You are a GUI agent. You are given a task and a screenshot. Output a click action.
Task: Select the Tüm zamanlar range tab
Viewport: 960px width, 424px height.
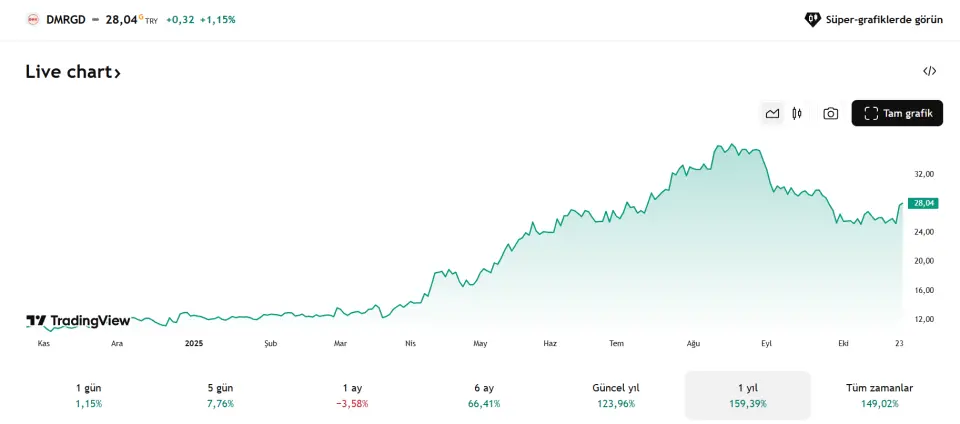pyautogui.click(x=879, y=395)
